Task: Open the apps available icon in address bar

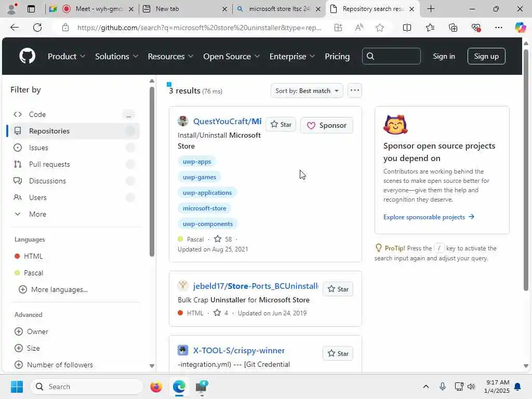Action: click(338, 28)
